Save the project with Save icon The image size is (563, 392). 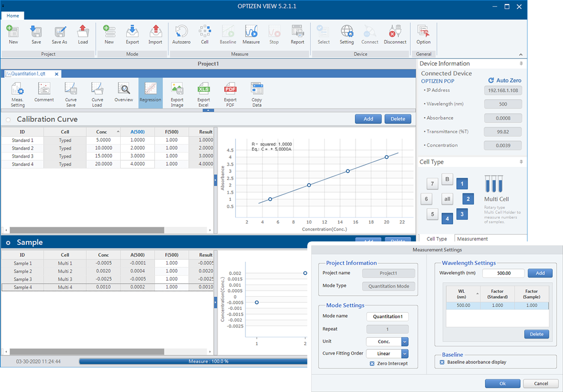pyautogui.click(x=36, y=35)
